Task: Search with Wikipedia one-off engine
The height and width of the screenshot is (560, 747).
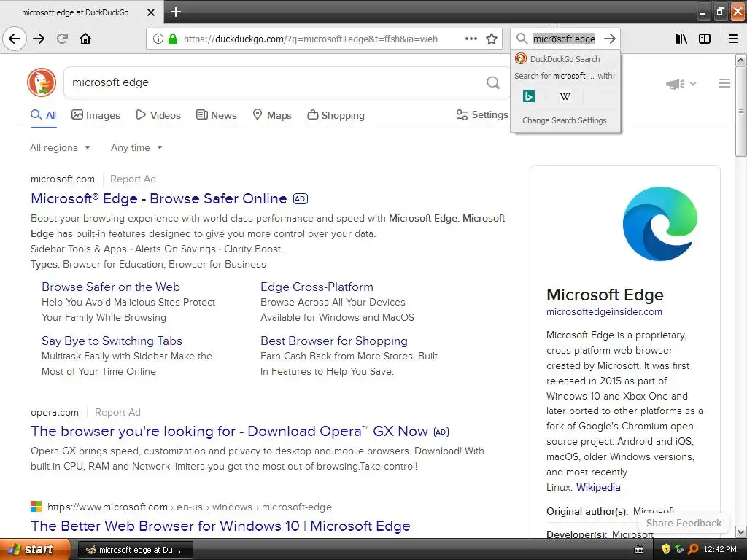Action: tap(565, 96)
